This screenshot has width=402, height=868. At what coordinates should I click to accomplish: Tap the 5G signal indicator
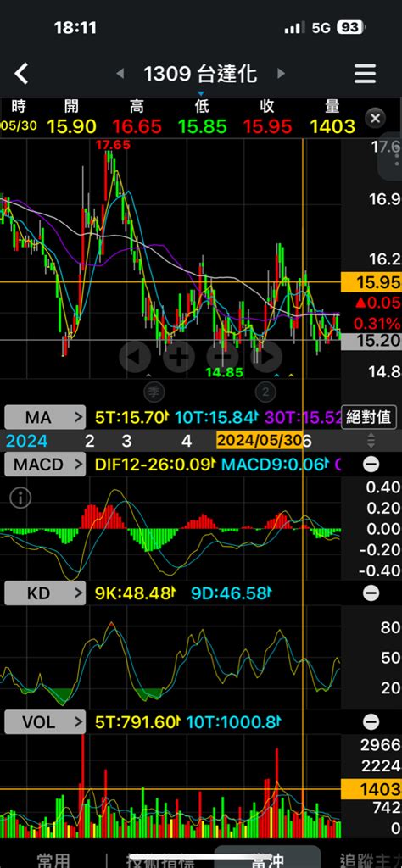(321, 28)
